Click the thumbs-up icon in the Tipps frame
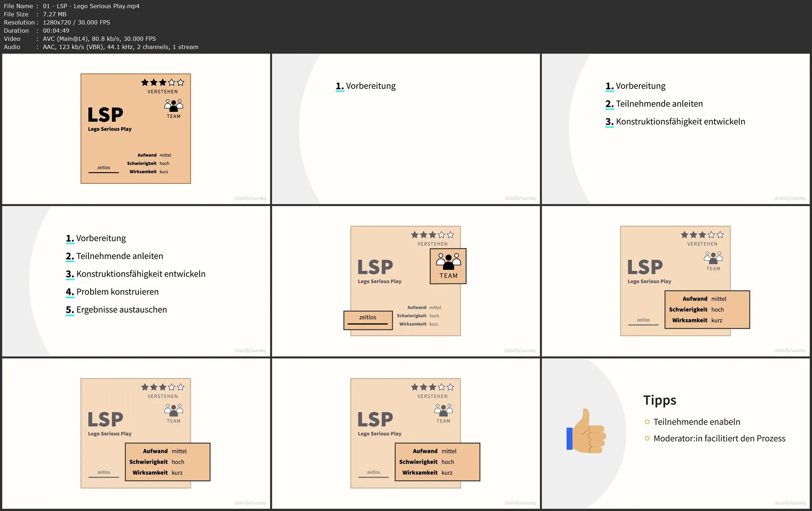The height and width of the screenshot is (511, 812). click(587, 432)
